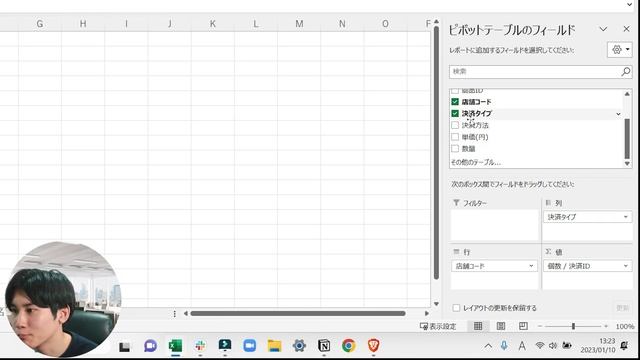The height and width of the screenshot is (360, 640).
Task: Select column G header
Action: point(40,24)
